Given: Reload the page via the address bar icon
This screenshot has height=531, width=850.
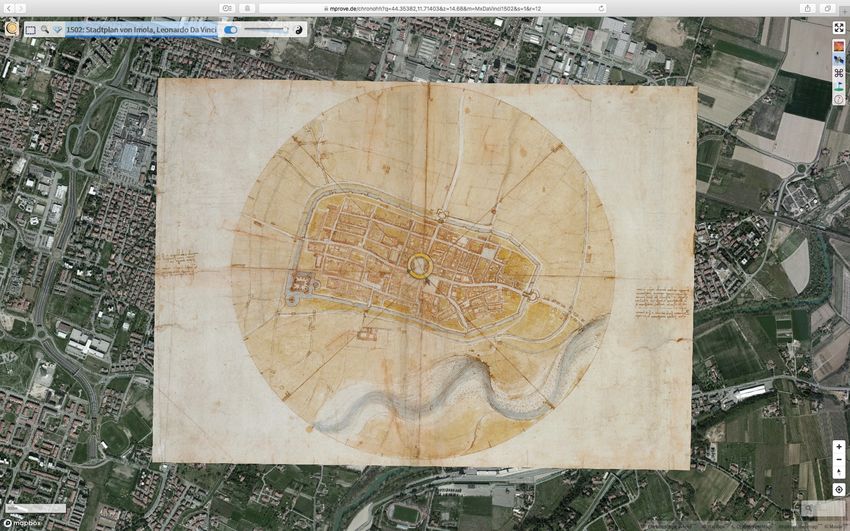Looking at the screenshot, I should tap(601, 8).
